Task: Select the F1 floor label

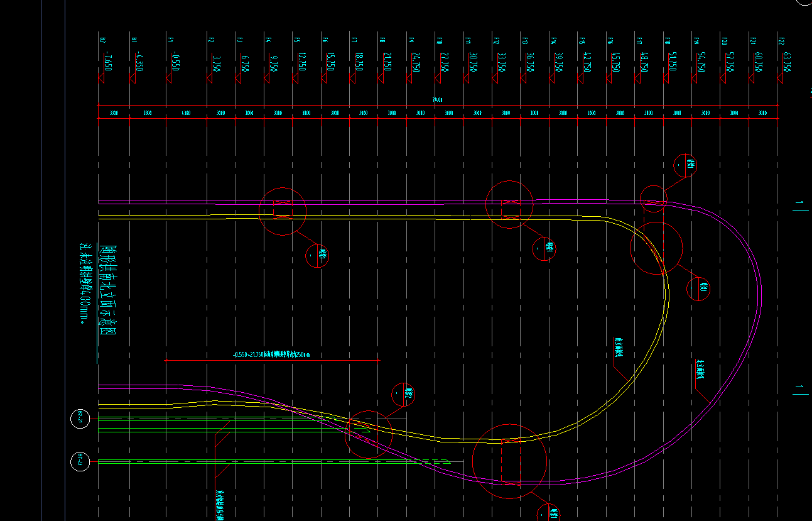Action: (x=170, y=40)
